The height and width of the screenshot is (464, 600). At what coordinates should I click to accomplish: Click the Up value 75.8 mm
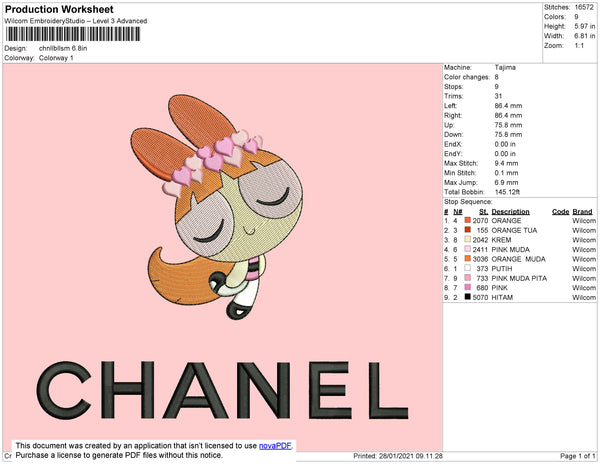(508, 125)
